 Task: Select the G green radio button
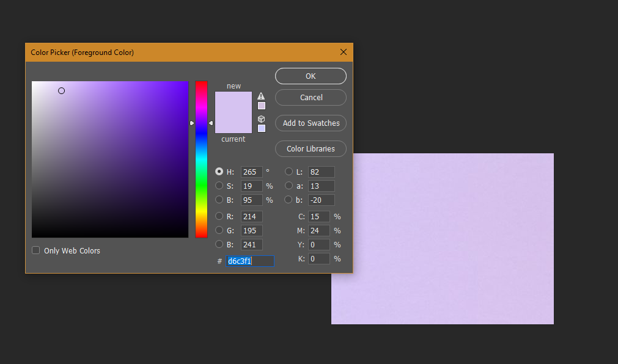click(219, 230)
